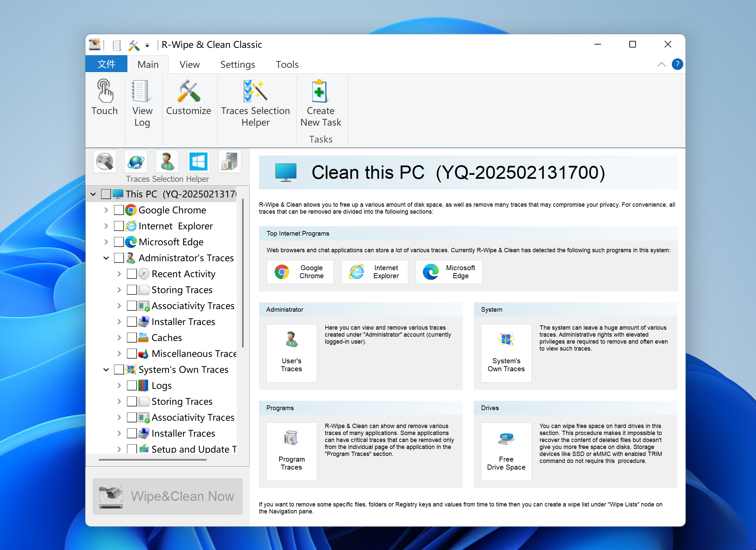Click the tree horizontal scrollbar
756x550 pixels.
tap(153, 460)
